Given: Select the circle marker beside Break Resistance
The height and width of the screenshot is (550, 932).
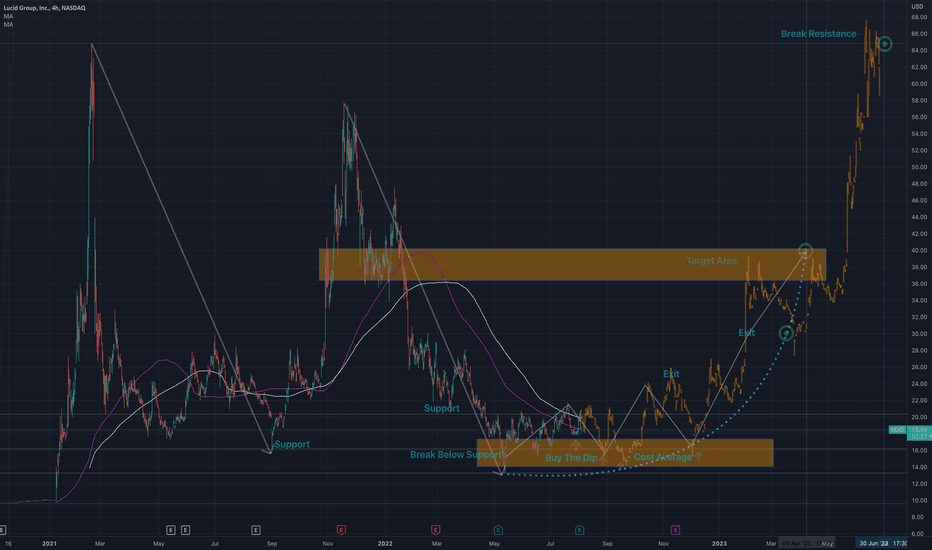Looking at the screenshot, I should [x=884, y=43].
